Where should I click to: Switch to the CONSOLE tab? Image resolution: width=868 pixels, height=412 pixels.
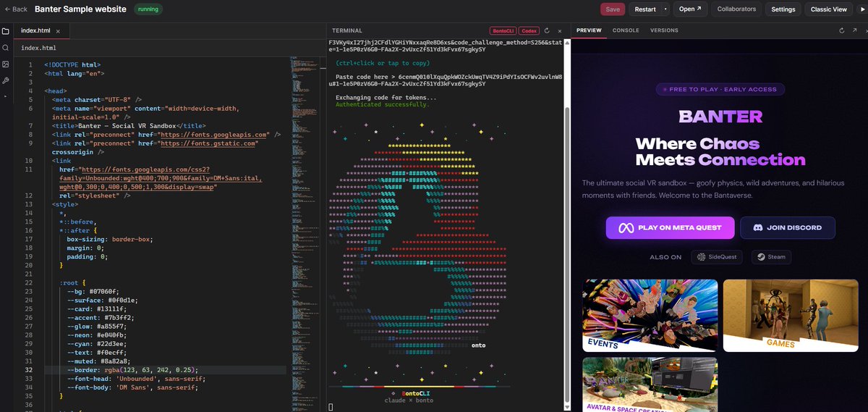click(626, 30)
